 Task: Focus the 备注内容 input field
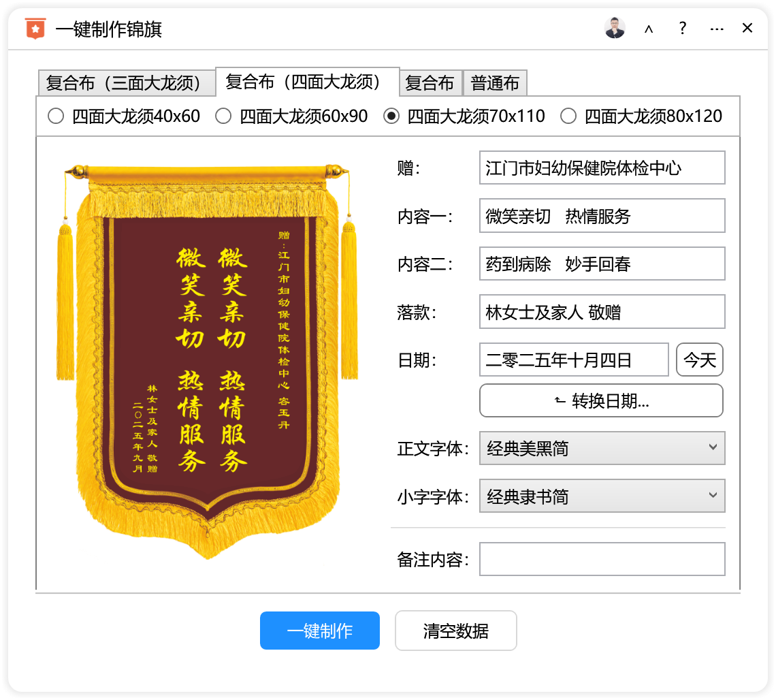(602, 559)
